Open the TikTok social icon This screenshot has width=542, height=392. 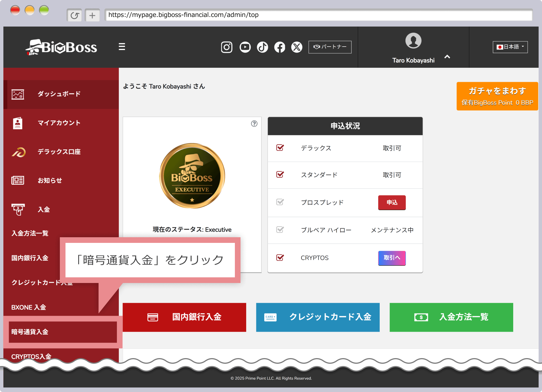(262, 47)
